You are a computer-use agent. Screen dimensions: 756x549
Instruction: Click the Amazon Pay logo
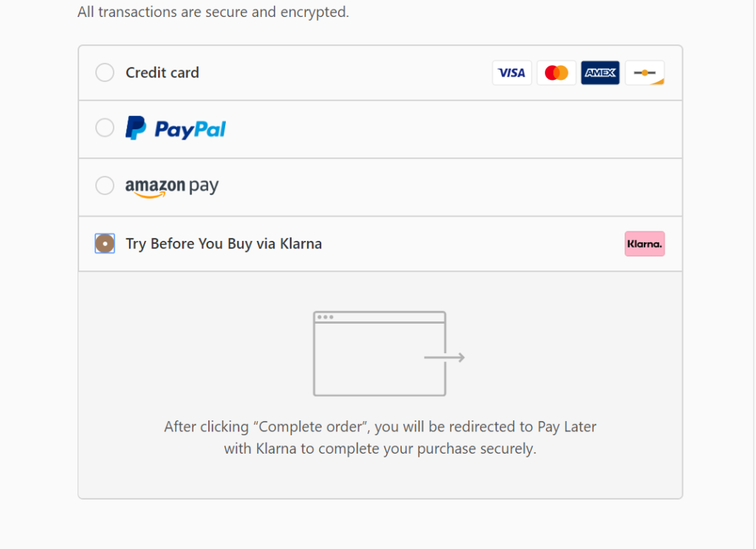(x=172, y=186)
